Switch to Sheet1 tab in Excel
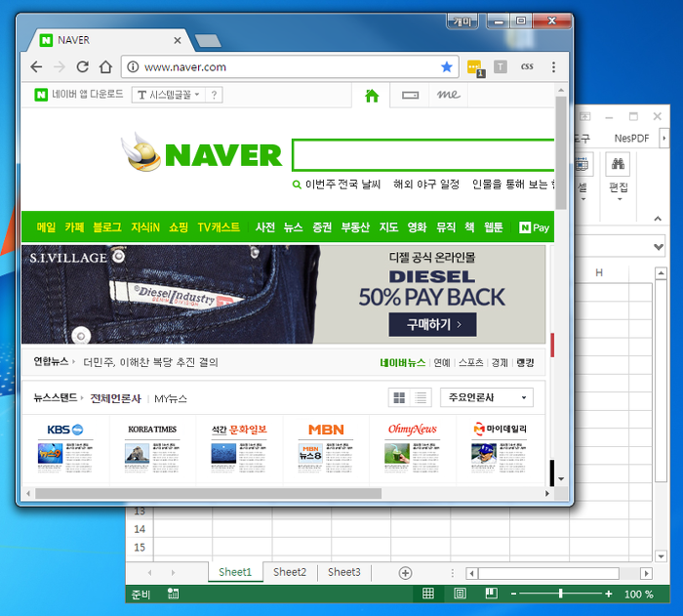The height and width of the screenshot is (616, 683). 235,572
